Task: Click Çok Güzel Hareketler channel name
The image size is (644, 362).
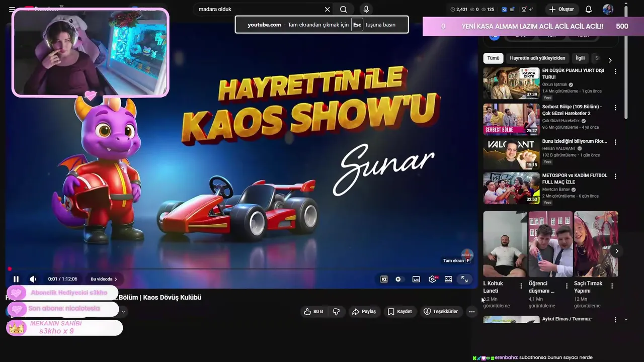Action: pyautogui.click(x=561, y=121)
